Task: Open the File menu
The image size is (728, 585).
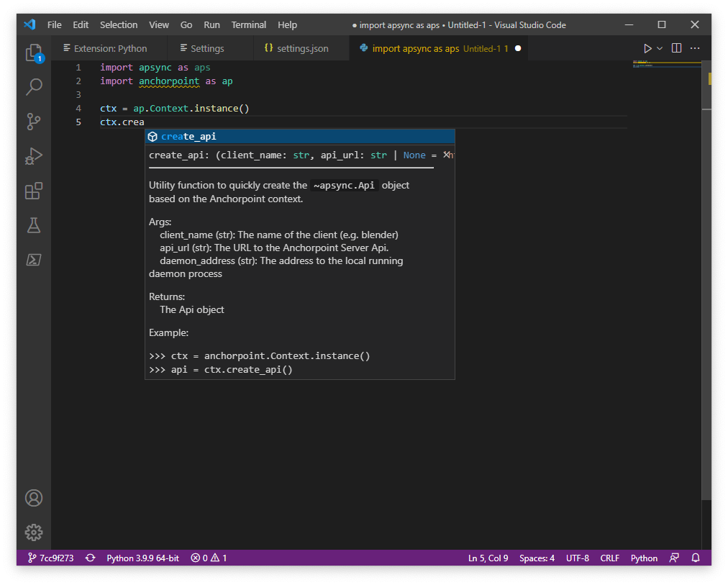Action: tap(55, 24)
